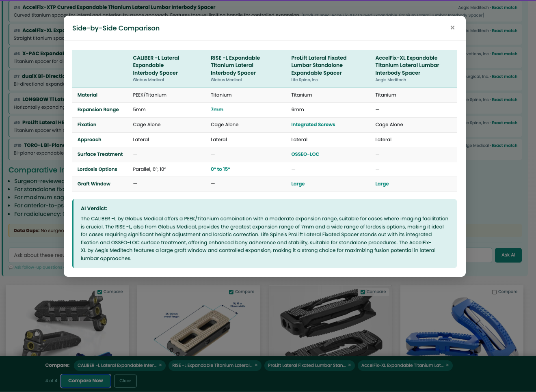Select the Expansion Range row label

(x=98, y=110)
